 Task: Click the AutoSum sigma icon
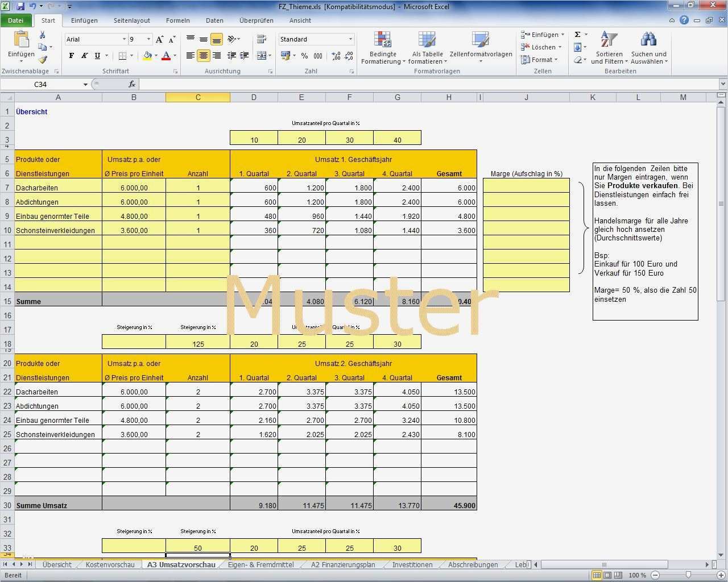578,35
